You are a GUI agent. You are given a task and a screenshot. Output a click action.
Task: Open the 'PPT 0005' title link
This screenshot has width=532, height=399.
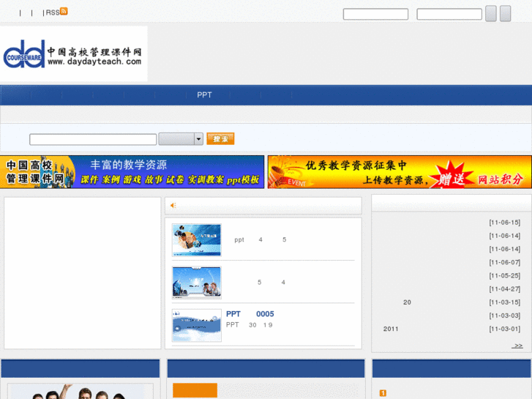coord(250,314)
